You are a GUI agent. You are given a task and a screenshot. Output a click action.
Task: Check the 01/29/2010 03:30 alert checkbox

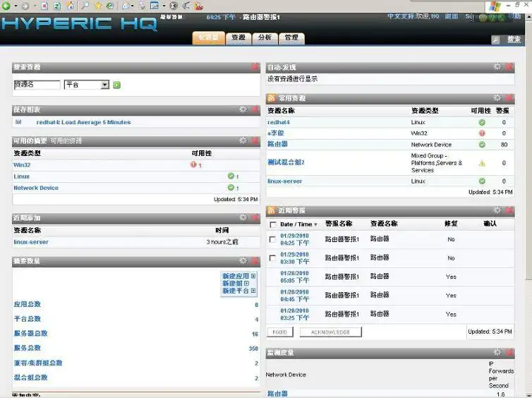tap(272, 258)
